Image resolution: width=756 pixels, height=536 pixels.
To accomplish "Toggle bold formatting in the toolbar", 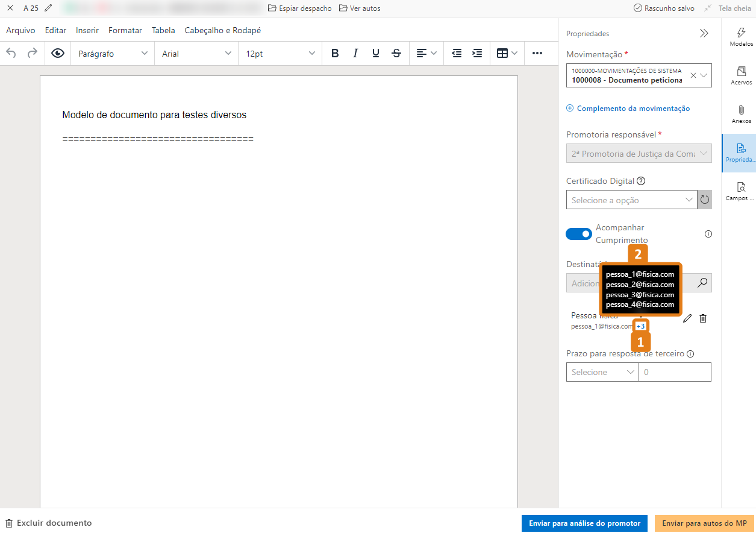I will click(335, 53).
